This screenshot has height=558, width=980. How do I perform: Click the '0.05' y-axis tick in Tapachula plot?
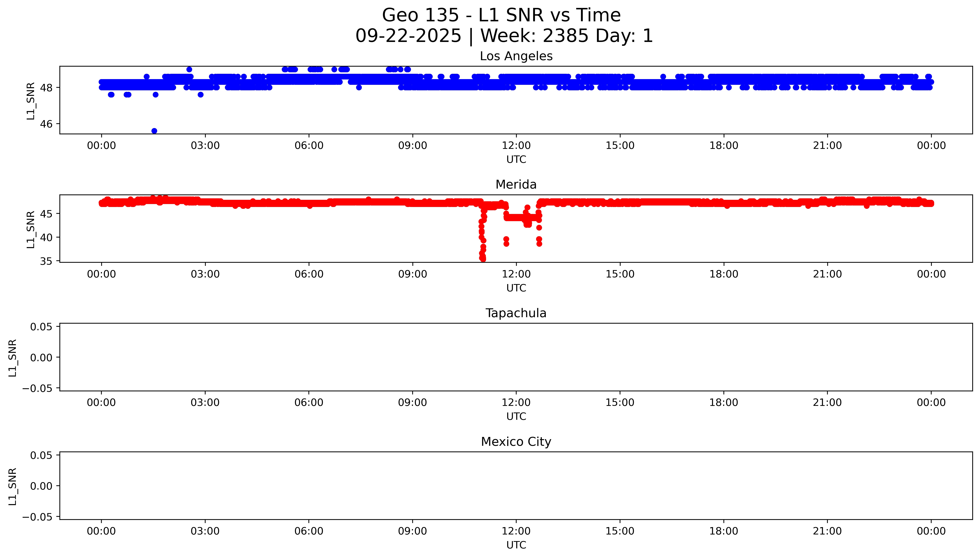41,327
